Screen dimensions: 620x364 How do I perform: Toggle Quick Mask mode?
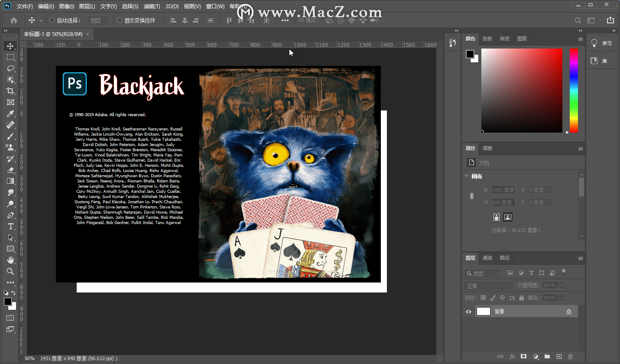tap(10, 318)
